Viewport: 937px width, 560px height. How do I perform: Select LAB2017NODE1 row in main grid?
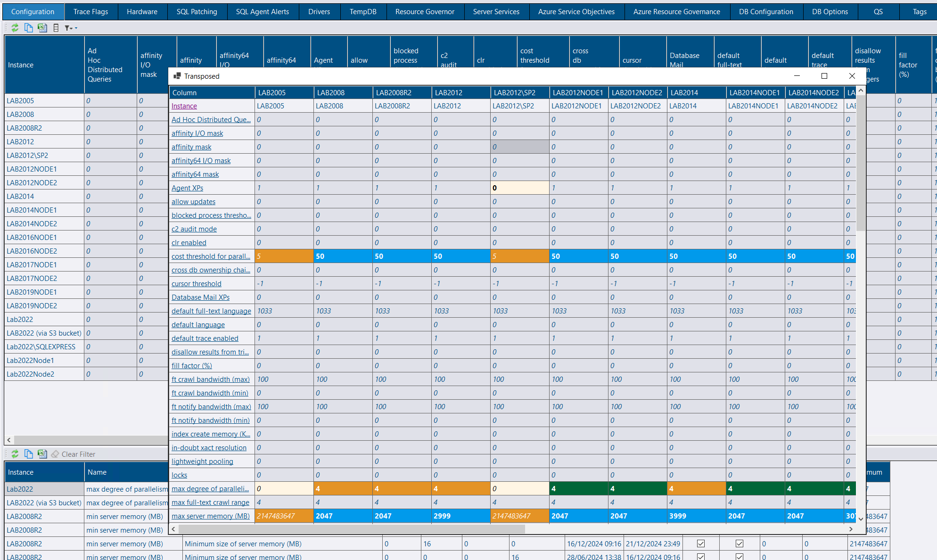click(44, 265)
